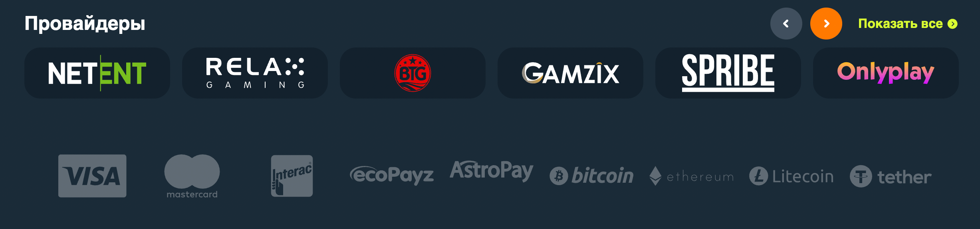Viewport: 980px width, 229px height.
Task: Open the NetEnt provider tile
Action: point(97,73)
